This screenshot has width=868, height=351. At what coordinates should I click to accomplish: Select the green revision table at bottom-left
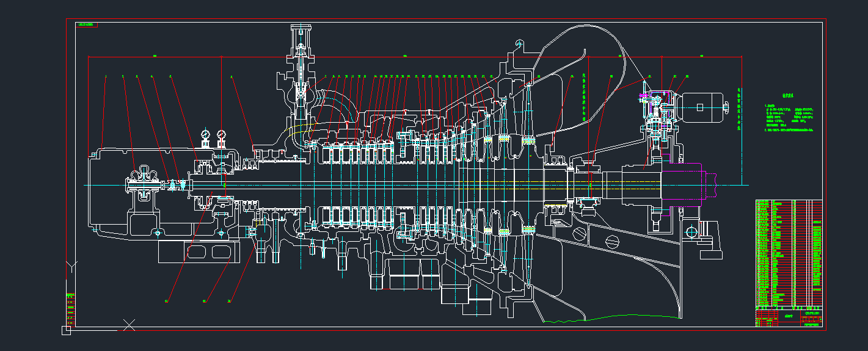(71, 309)
